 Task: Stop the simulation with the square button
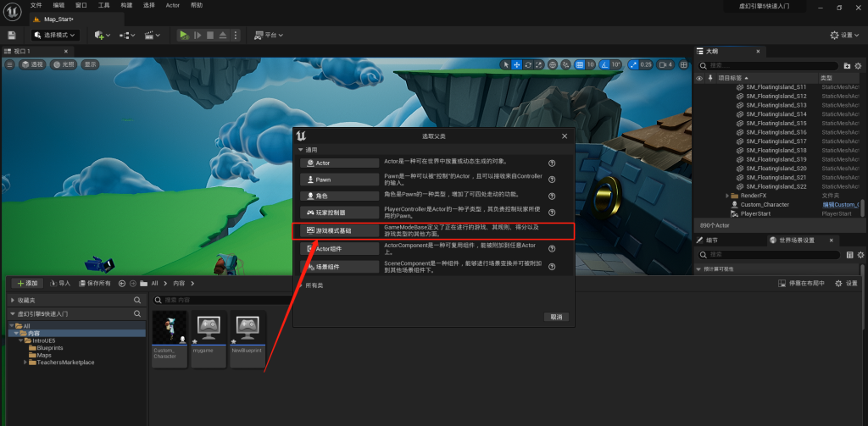tap(210, 35)
